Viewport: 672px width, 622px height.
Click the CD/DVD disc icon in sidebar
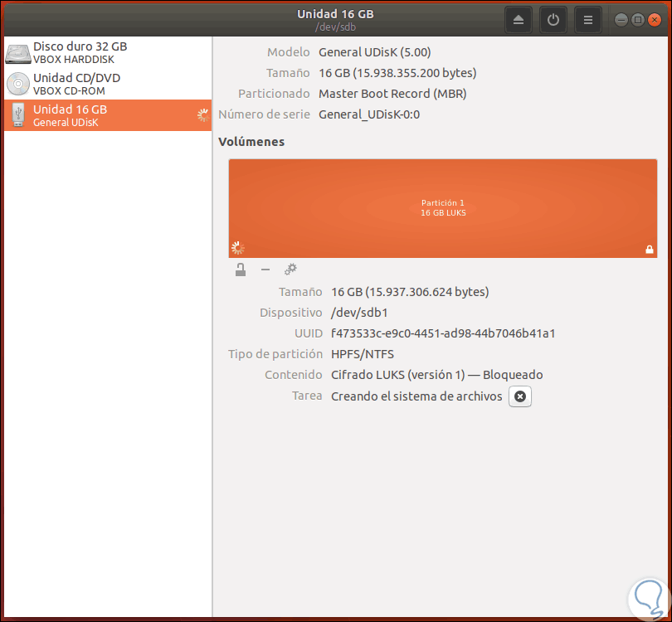tap(18, 84)
